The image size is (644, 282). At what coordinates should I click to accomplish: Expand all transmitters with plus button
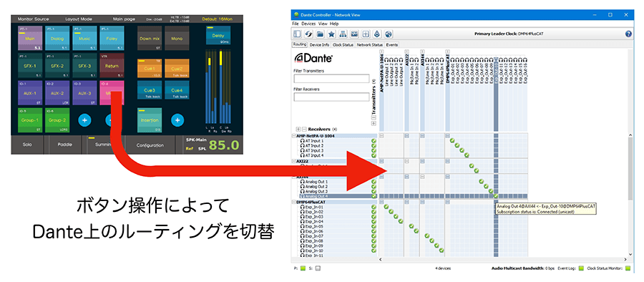click(374, 123)
